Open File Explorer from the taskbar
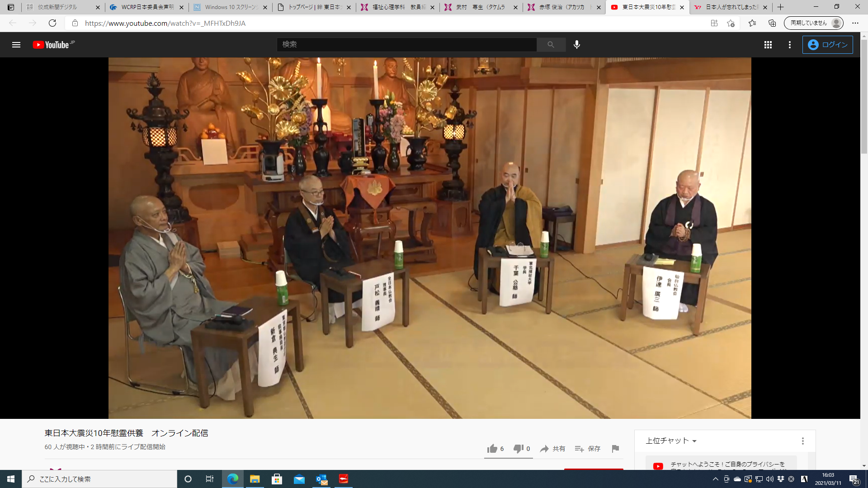Screen dimensions: 868x488 tap(255, 479)
